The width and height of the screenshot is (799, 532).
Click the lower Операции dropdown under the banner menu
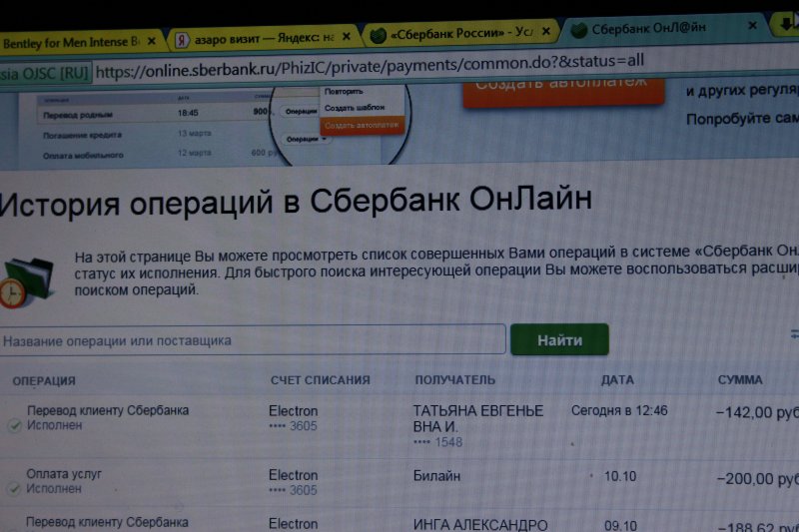(306, 139)
